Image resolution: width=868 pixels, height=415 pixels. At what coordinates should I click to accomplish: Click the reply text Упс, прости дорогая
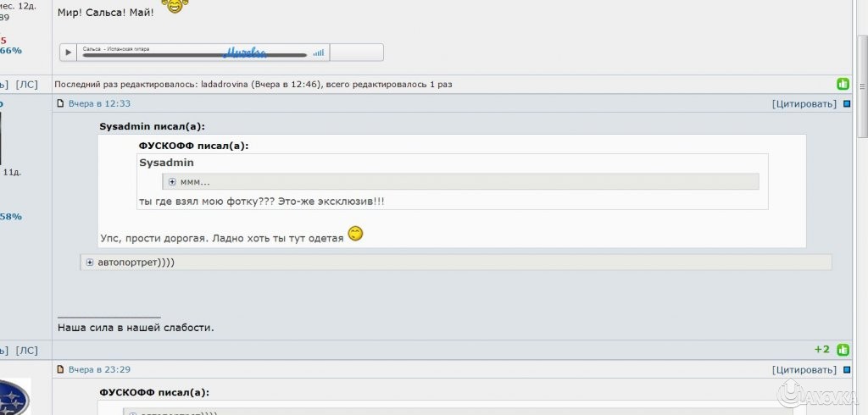coord(222,239)
